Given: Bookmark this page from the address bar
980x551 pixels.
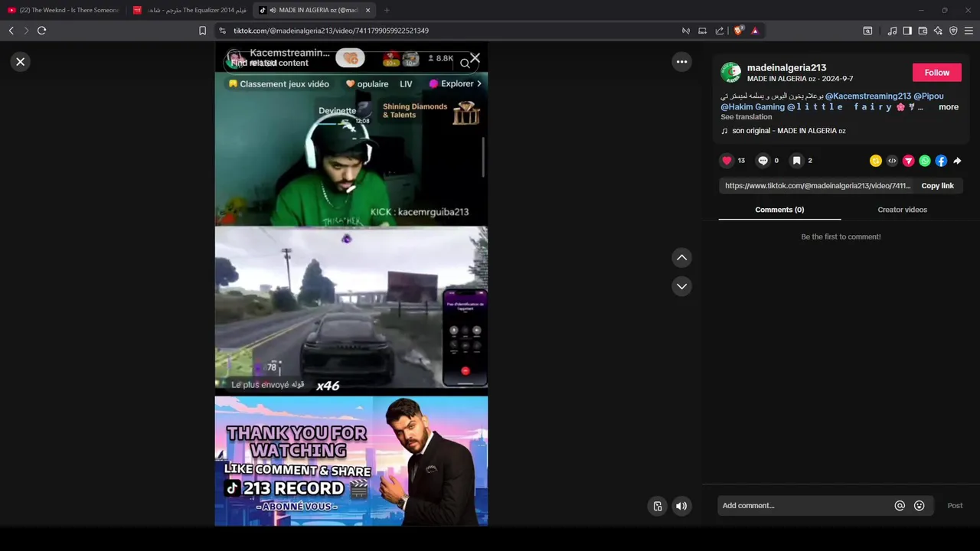Looking at the screenshot, I should tap(202, 31).
